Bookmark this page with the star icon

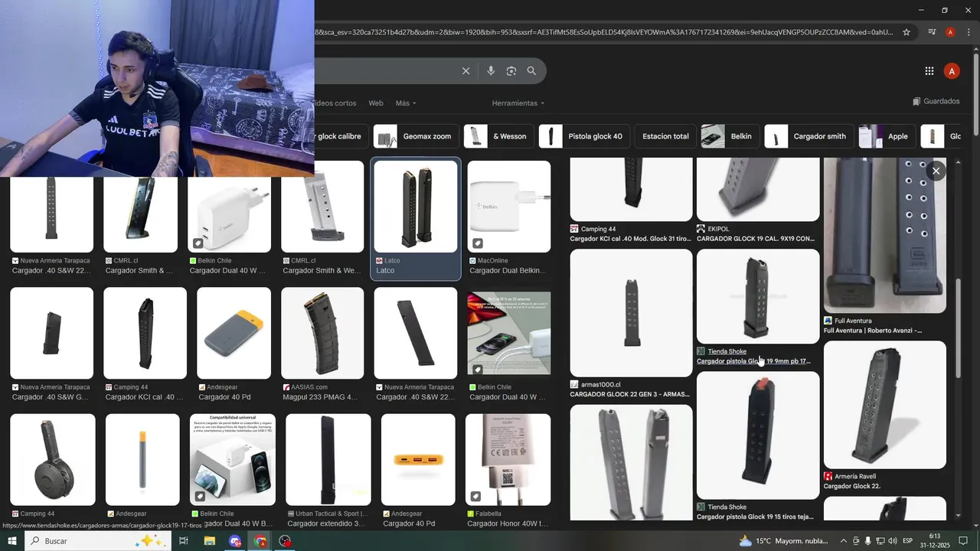coord(906,32)
